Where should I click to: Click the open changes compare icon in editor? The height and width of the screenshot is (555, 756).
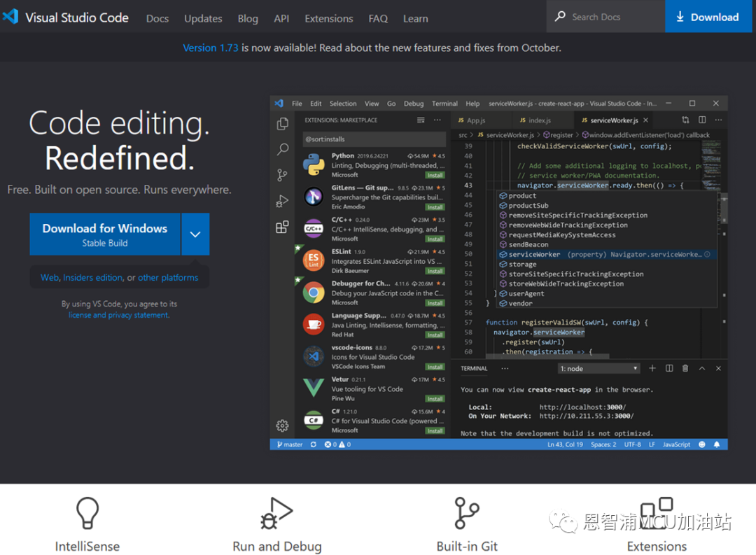tap(685, 120)
